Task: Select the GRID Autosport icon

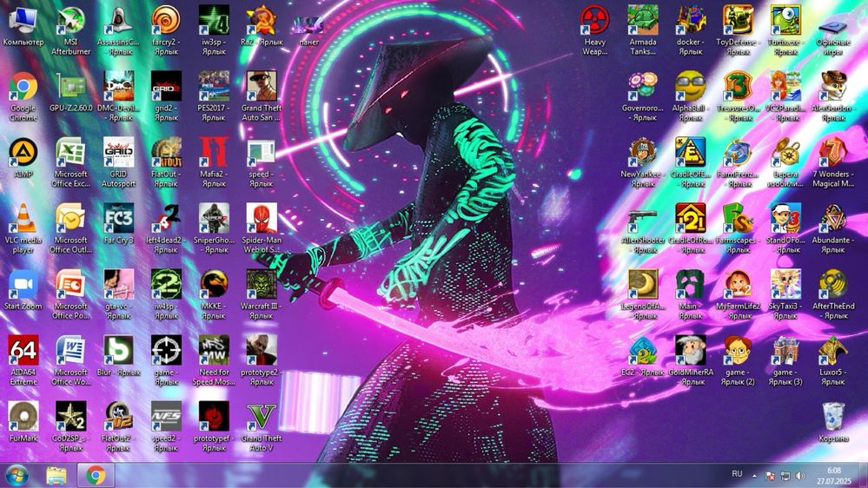Action: [x=118, y=153]
